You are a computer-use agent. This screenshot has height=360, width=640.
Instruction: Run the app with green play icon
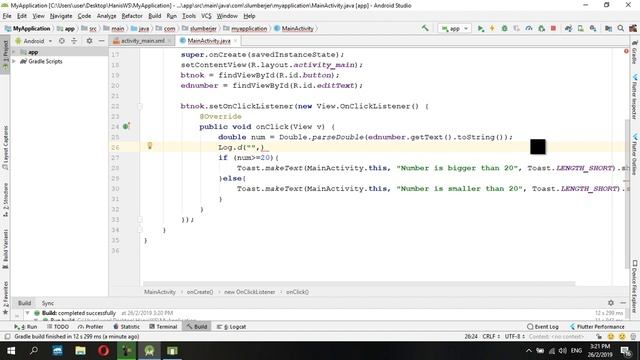click(481, 28)
